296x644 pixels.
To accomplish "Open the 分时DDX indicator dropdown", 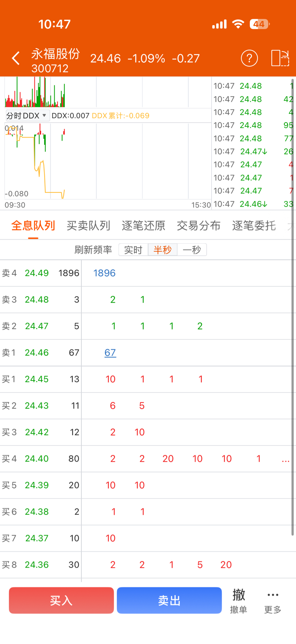I will [27, 116].
